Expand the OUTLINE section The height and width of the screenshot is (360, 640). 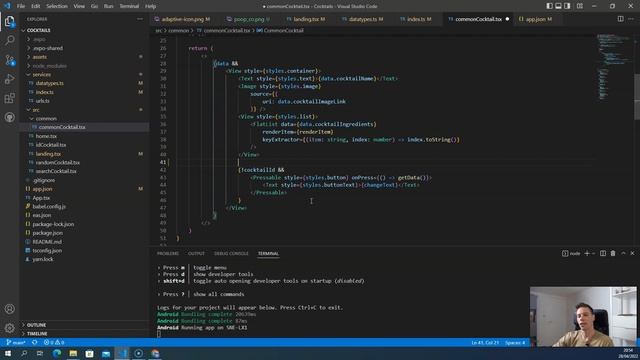[36, 325]
